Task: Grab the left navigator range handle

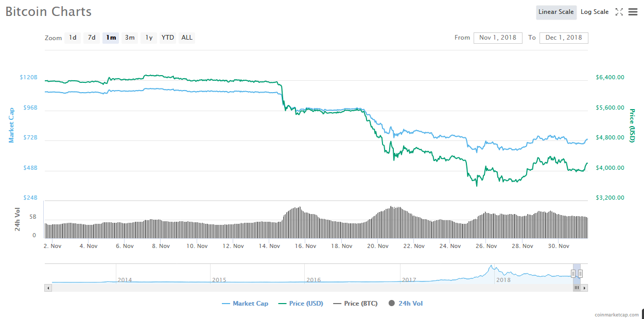Action: pos(573,274)
